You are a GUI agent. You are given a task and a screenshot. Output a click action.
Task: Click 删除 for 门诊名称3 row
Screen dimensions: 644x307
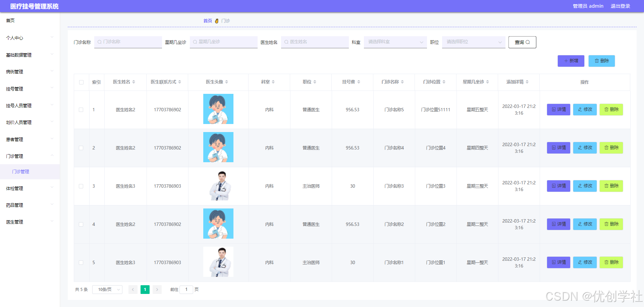click(611, 186)
